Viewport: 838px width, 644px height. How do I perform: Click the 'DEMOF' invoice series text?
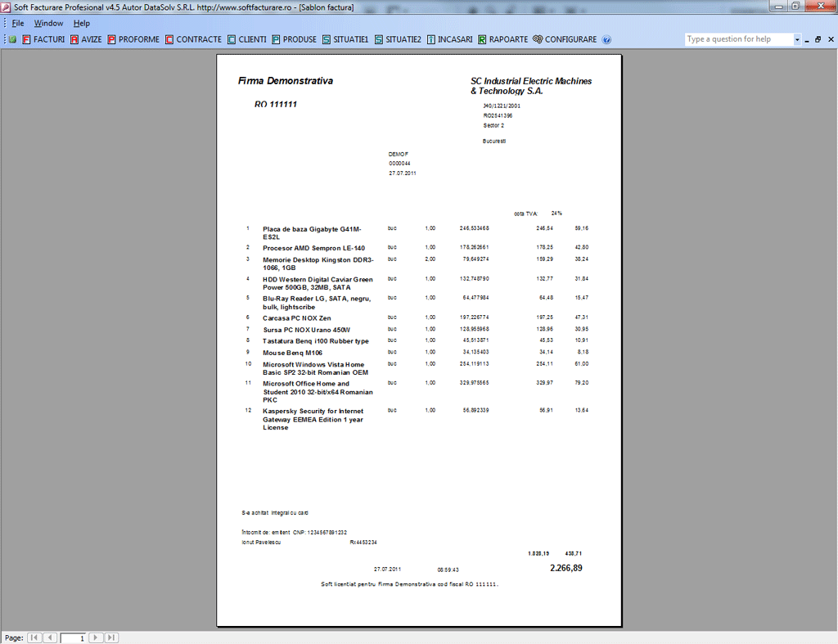click(399, 154)
